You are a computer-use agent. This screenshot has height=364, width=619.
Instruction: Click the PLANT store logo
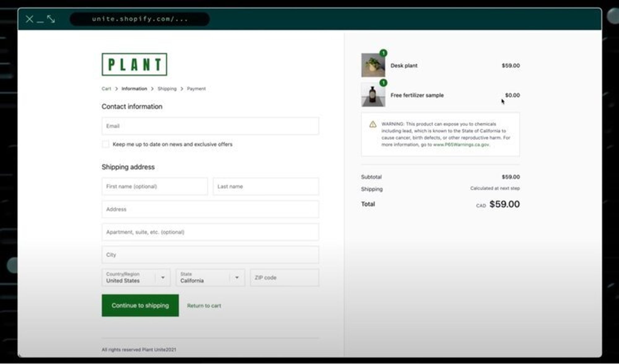coord(134,64)
